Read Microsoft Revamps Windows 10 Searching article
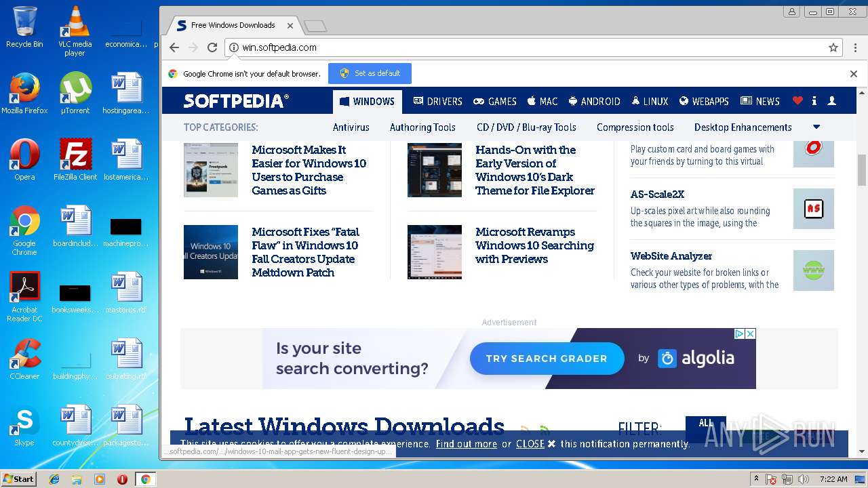This screenshot has height=488, width=868. pos(534,245)
